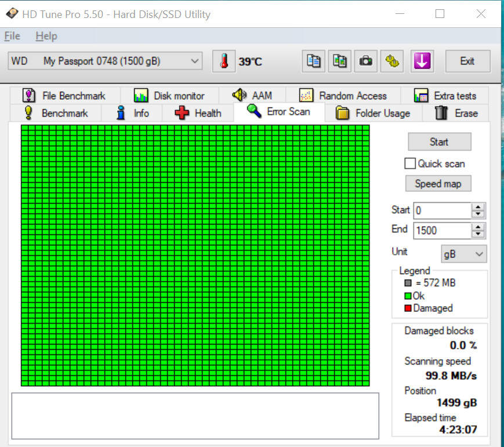Click the End position input field

tap(441, 230)
